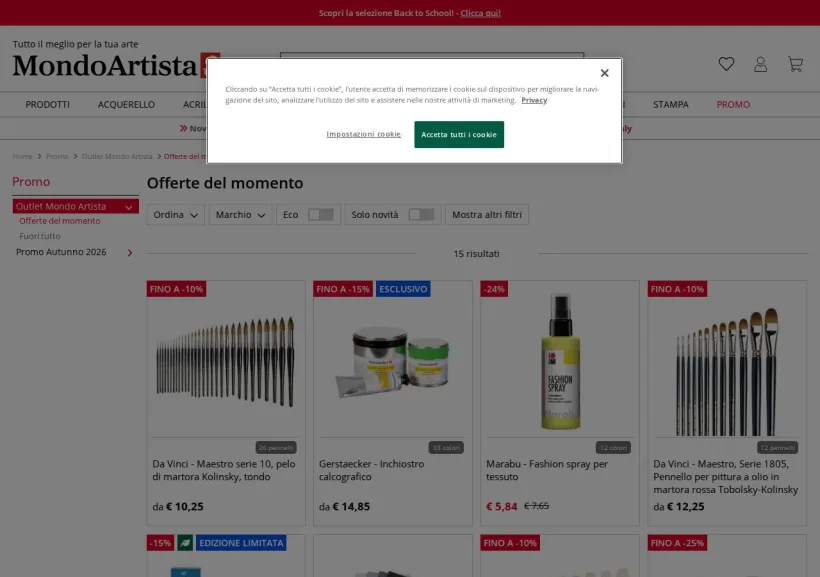Viewport: 820px width, 577px height.
Task: Open the shopping cart icon
Action: (795, 64)
